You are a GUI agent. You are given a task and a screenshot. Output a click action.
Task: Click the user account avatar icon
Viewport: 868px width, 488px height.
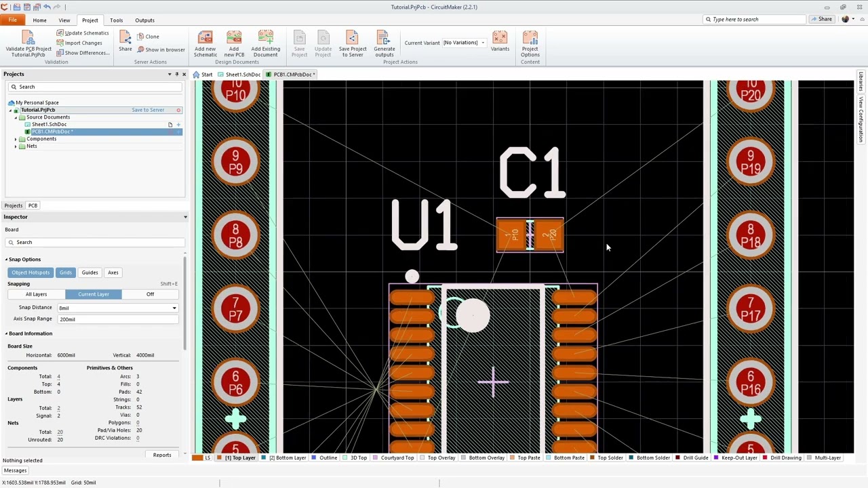(x=845, y=19)
